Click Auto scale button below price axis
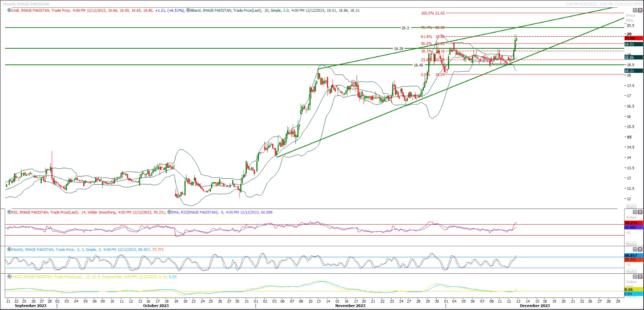Image resolution: width=644 pixels, height=310 pixels. coord(631,207)
